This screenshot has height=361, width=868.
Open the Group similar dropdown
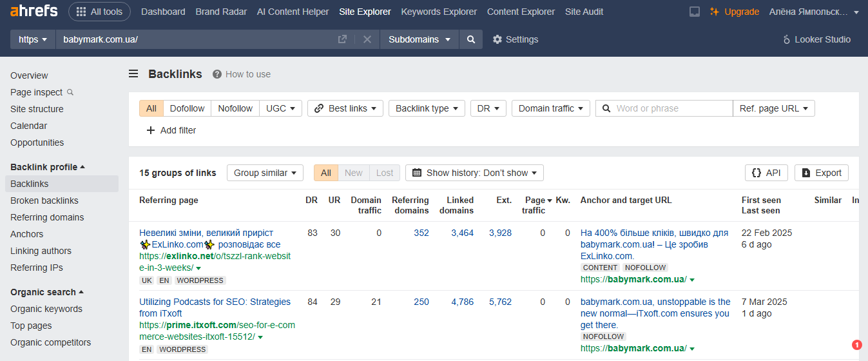tap(265, 173)
